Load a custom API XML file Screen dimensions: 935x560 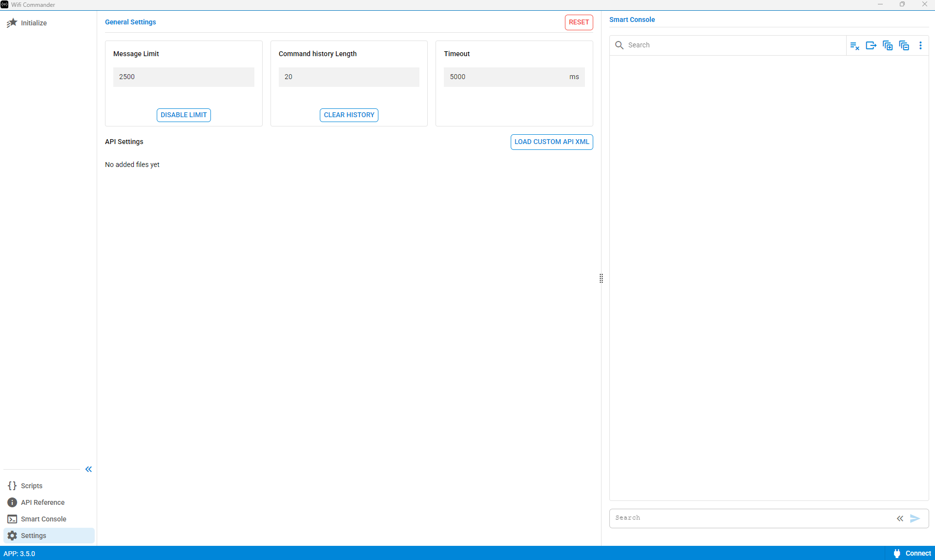(552, 142)
